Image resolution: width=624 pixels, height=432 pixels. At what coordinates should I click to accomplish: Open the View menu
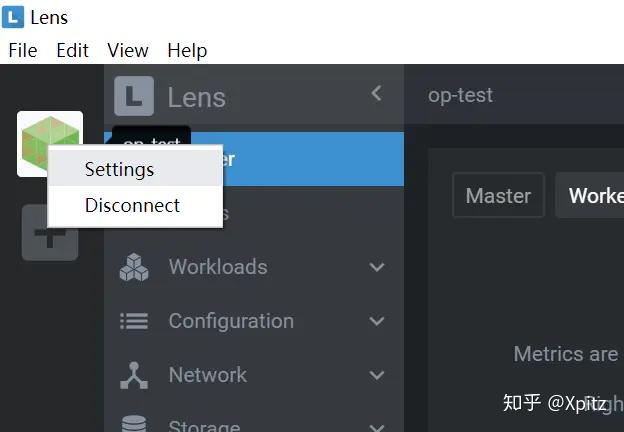(x=128, y=51)
